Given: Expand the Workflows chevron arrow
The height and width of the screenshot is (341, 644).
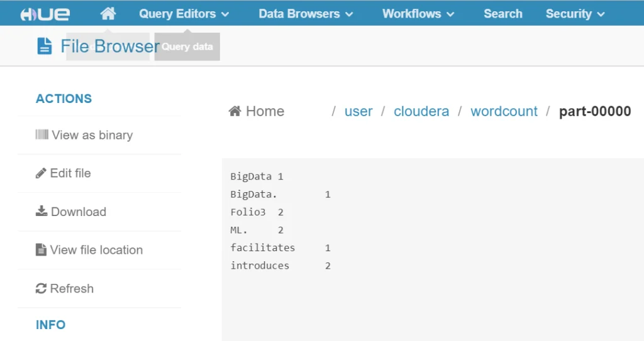Looking at the screenshot, I should pyautogui.click(x=450, y=14).
